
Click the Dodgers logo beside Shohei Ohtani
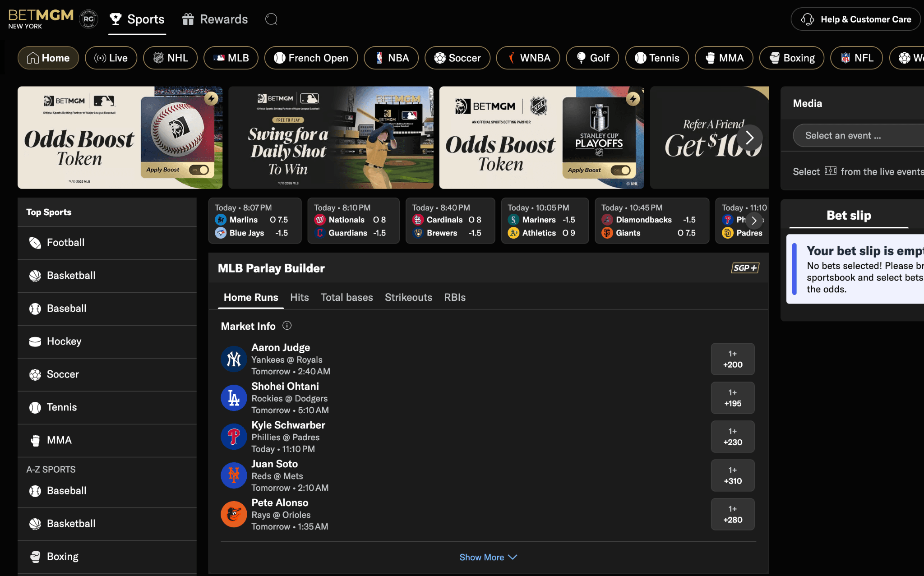pyautogui.click(x=234, y=398)
